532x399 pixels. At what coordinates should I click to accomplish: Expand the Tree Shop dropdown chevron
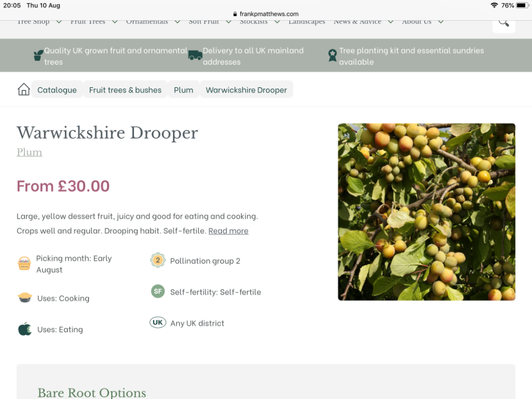pyautogui.click(x=59, y=22)
